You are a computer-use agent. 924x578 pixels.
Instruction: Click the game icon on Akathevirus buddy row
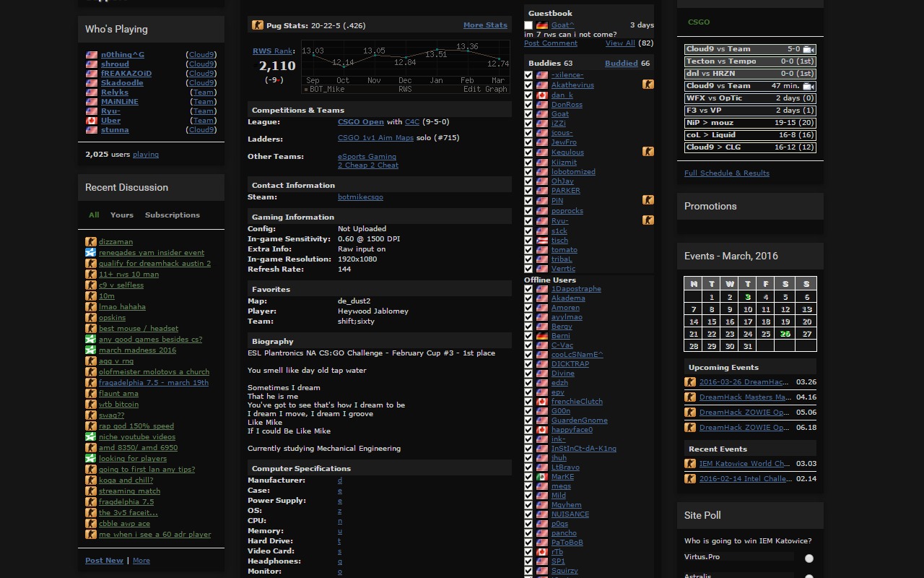648,85
